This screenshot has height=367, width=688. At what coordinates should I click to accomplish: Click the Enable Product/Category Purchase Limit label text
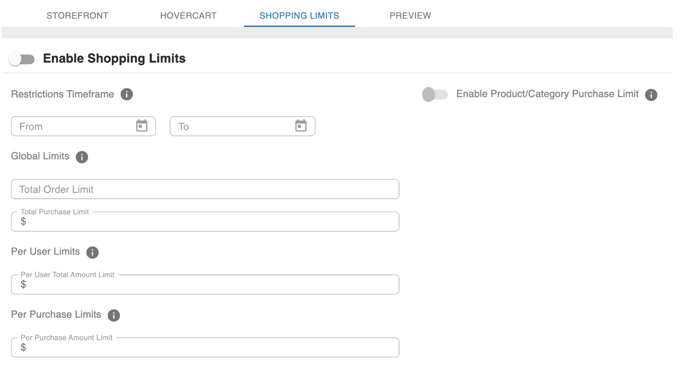click(547, 94)
